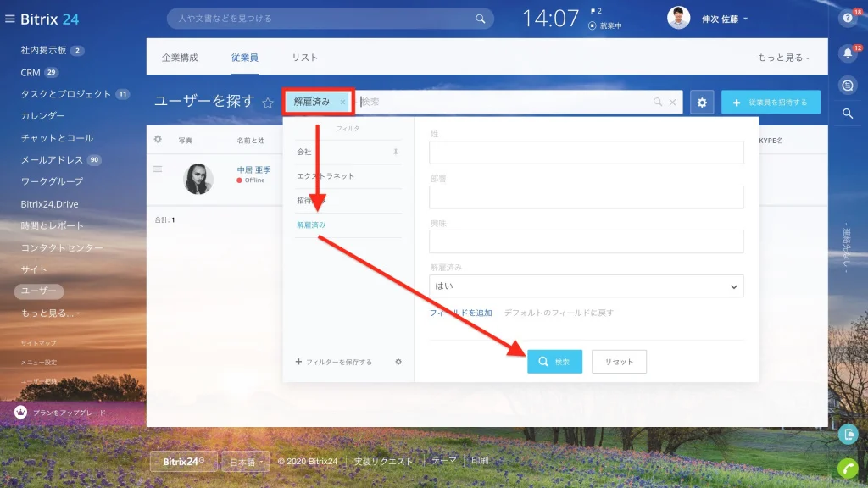Open the 日本語 language selector
868x488 pixels.
click(246, 462)
